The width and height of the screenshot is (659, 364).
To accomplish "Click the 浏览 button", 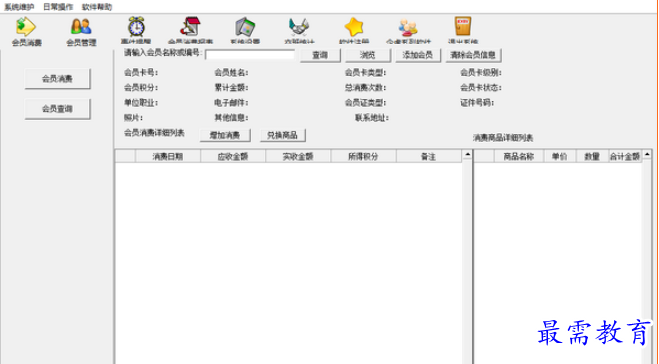I will (x=368, y=55).
